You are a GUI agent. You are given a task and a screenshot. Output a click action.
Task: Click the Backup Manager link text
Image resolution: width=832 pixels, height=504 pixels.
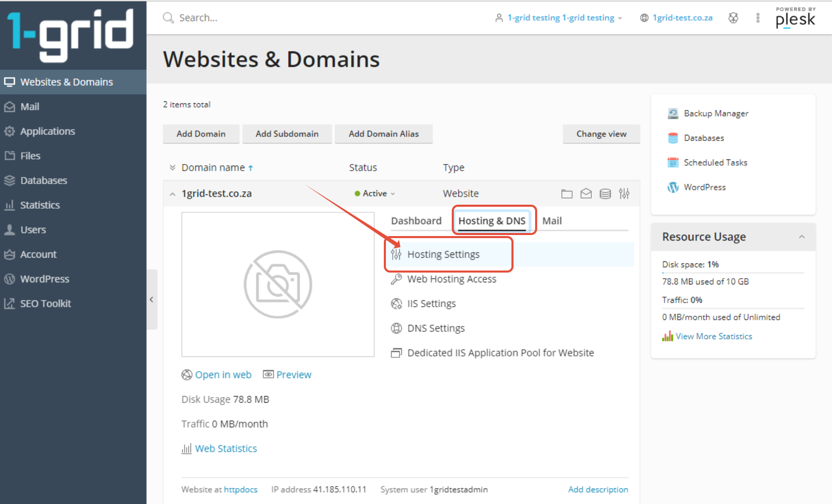(716, 114)
